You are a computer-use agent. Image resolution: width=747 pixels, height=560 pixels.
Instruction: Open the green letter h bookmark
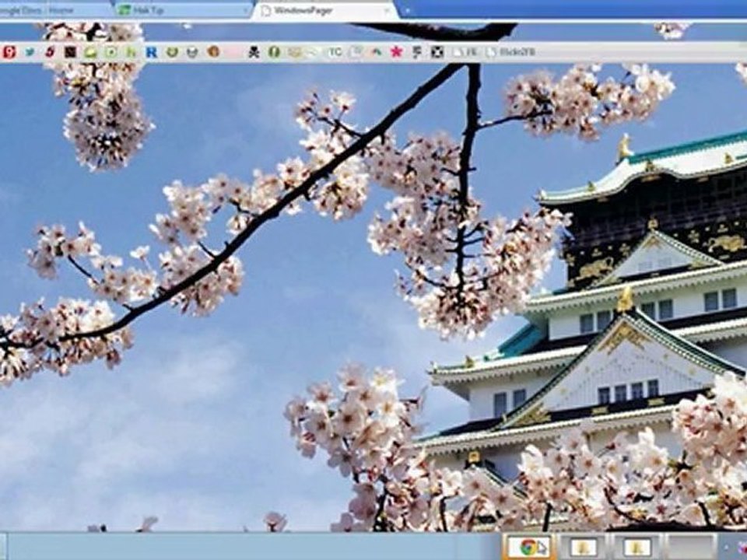tap(131, 51)
